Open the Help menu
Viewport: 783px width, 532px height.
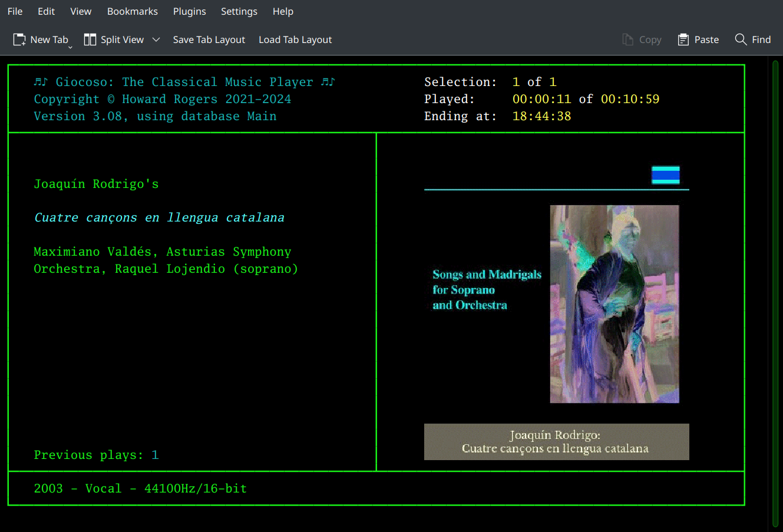[283, 11]
